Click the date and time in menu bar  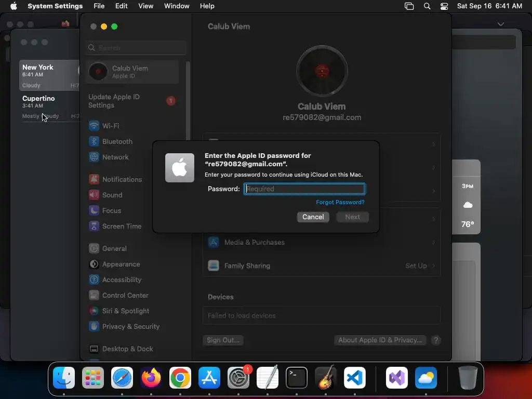pos(489,6)
